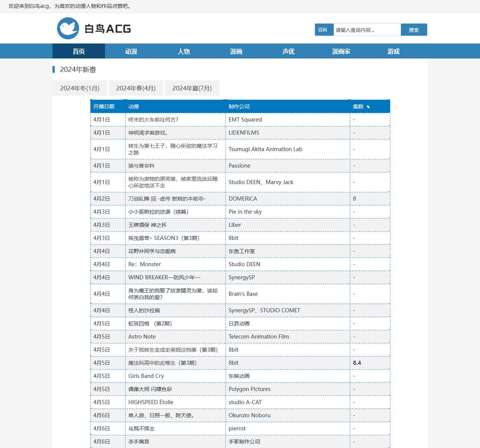The image size is (480, 448).
Task: Open the Astro Note anime entry
Action: 142,337
